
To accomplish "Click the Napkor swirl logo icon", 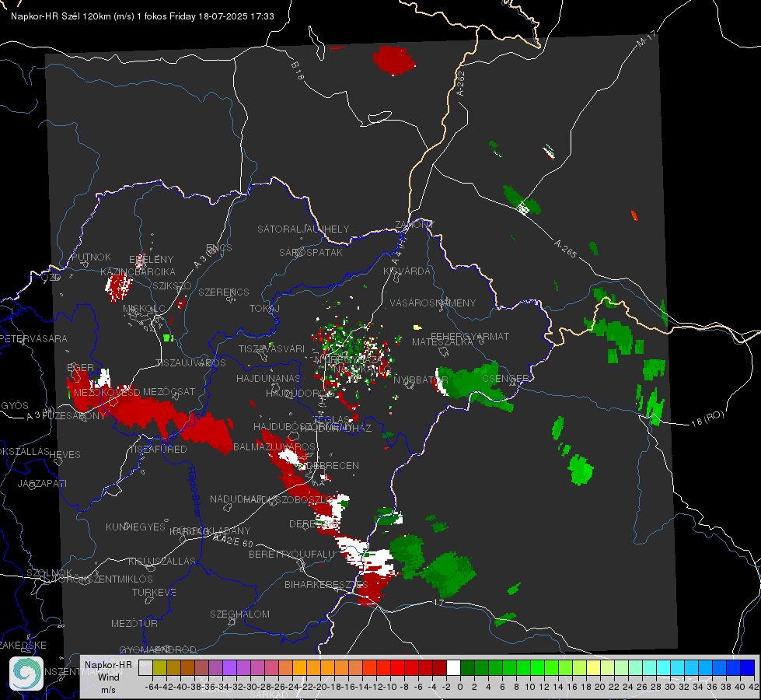I will coord(26,674).
